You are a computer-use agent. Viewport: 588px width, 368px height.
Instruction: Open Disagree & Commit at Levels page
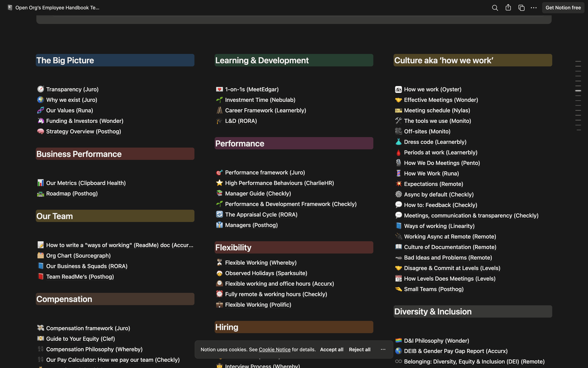(x=452, y=268)
